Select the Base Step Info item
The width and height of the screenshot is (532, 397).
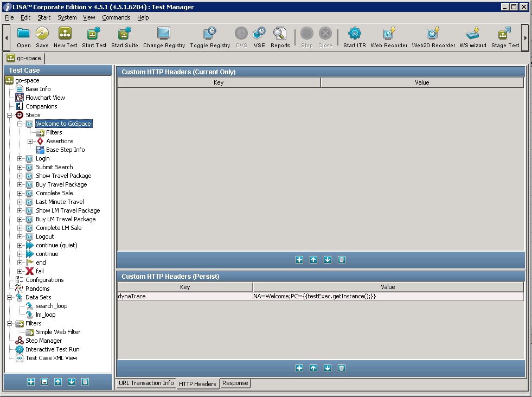click(66, 150)
